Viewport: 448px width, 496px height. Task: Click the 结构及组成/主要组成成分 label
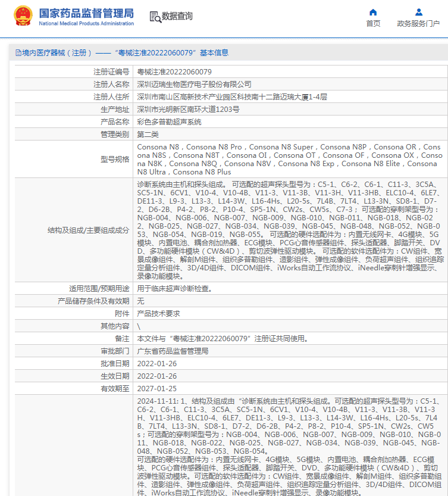pyautogui.click(x=88, y=230)
